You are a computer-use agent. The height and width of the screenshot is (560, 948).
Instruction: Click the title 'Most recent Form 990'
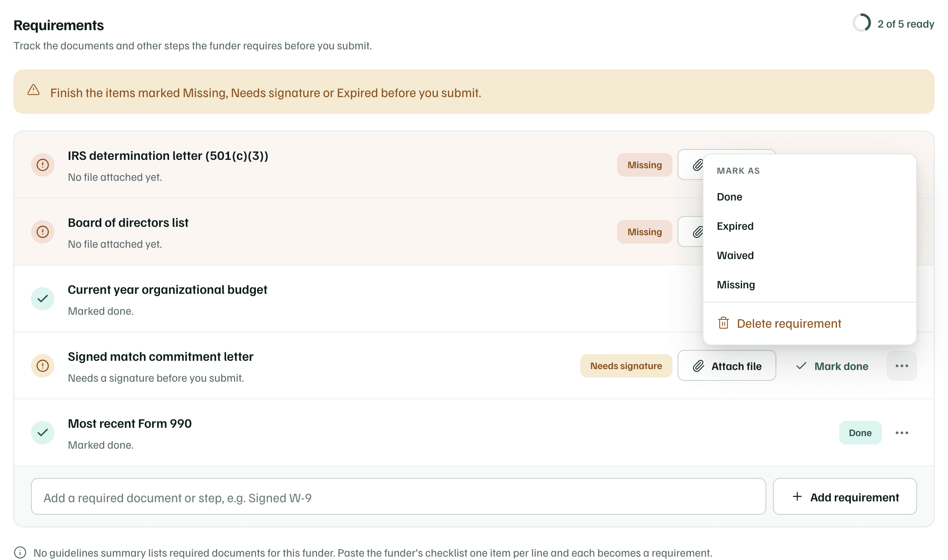[x=130, y=424]
